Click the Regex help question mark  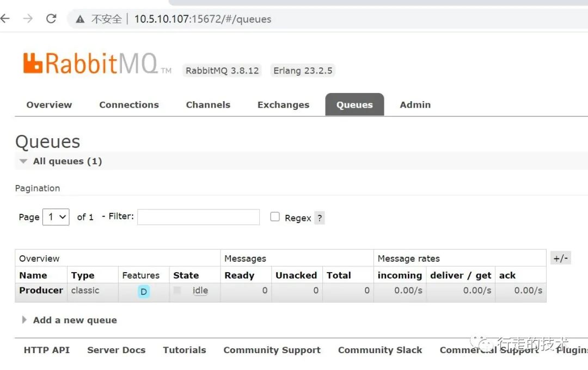pyautogui.click(x=320, y=218)
